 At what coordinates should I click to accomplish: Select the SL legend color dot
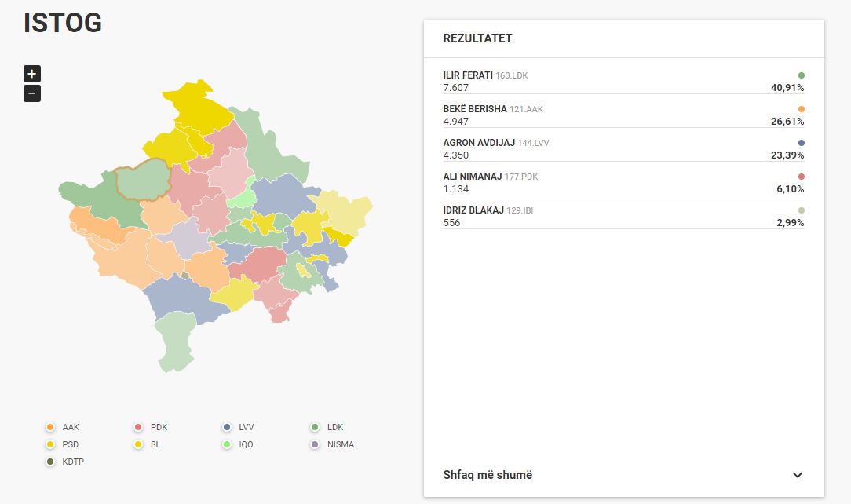point(138,444)
